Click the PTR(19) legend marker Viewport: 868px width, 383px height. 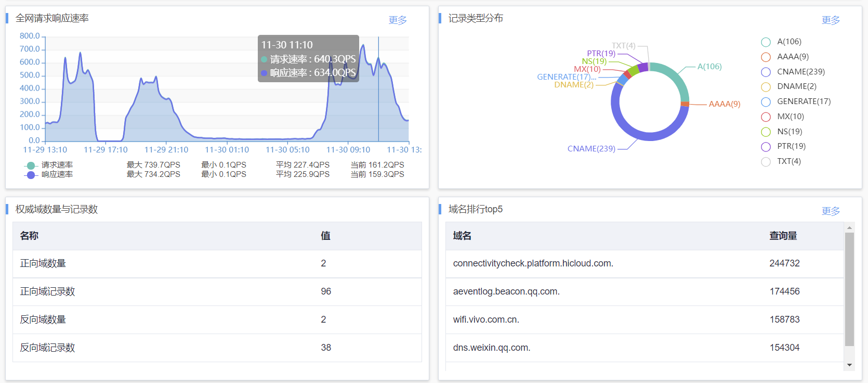tap(766, 147)
